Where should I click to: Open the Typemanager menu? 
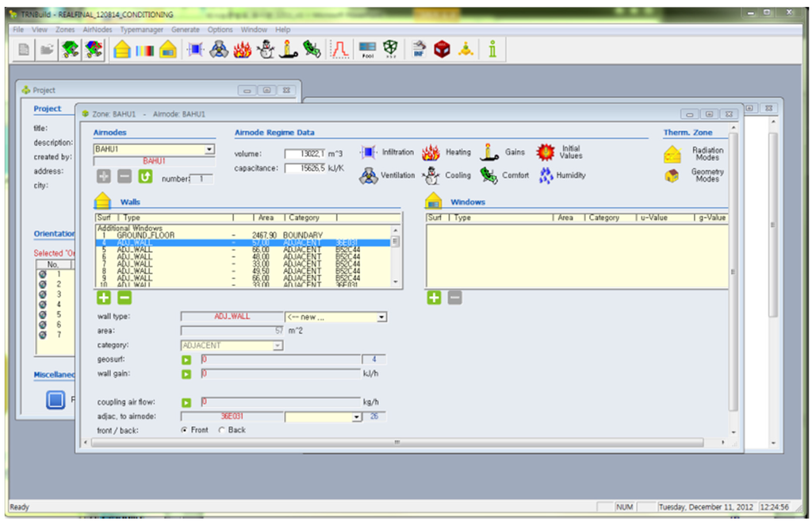pos(141,29)
